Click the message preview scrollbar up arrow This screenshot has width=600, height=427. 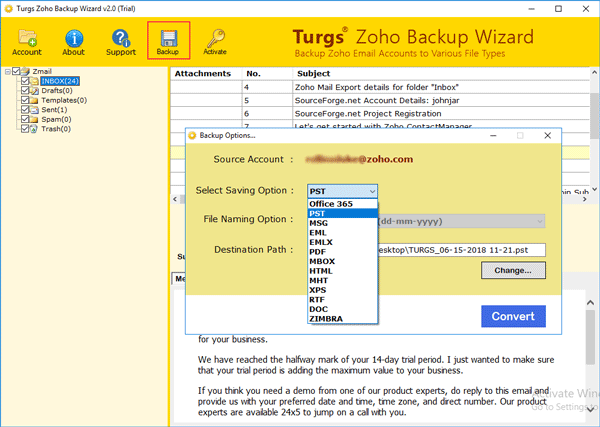(590, 303)
